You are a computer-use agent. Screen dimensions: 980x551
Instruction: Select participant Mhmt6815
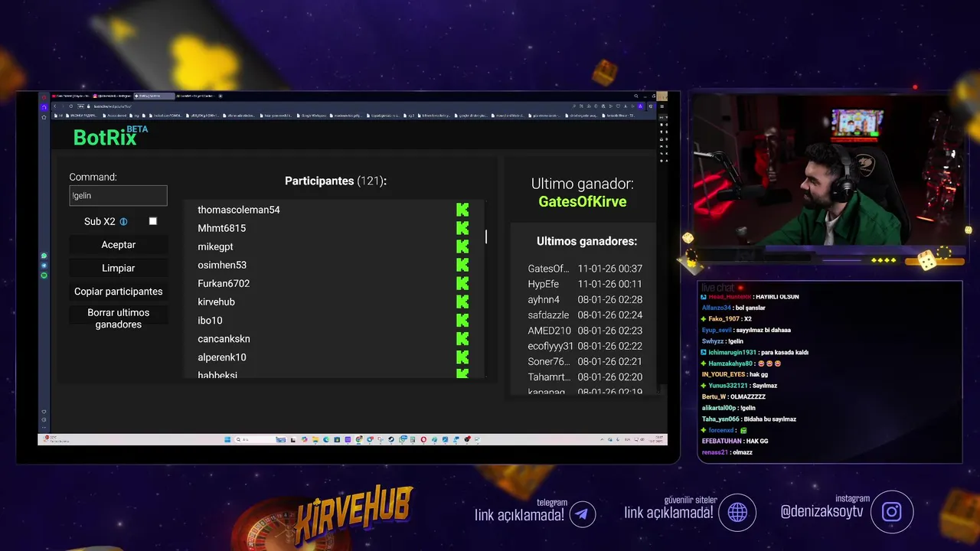pyautogui.click(x=221, y=228)
